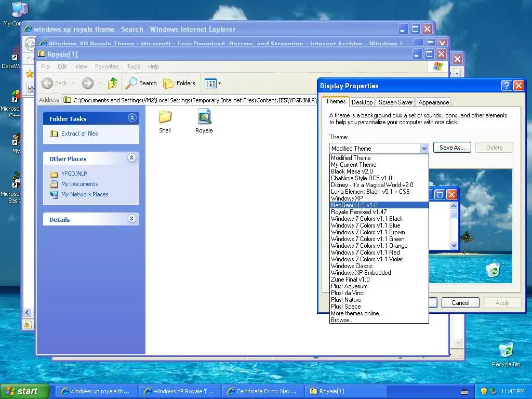Screen dimensions: 532x399
Task: Choose ChaNinja Style RC5 v1.0 theme
Action: pos(379,178)
